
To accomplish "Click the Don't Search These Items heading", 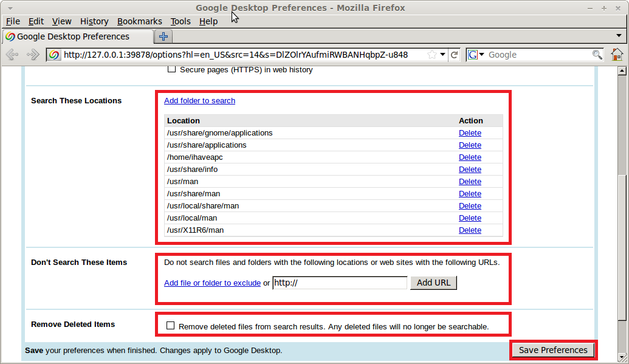I will point(79,263).
